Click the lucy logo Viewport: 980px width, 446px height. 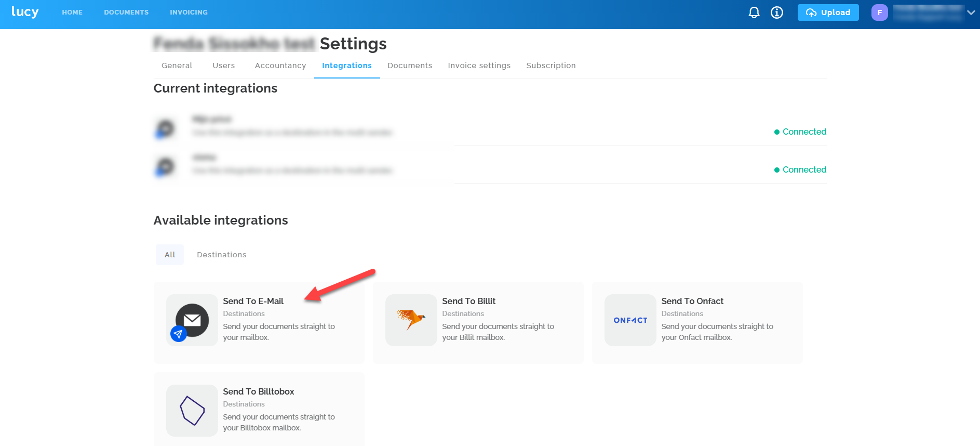(25, 12)
